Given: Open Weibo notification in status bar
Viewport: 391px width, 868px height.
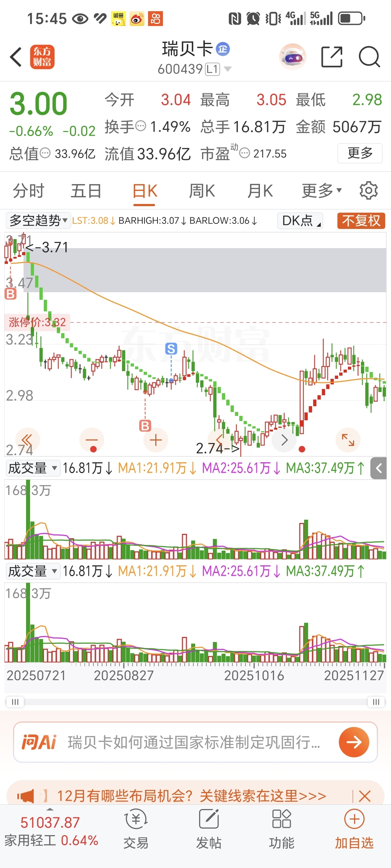Looking at the screenshot, I should click(x=137, y=18).
